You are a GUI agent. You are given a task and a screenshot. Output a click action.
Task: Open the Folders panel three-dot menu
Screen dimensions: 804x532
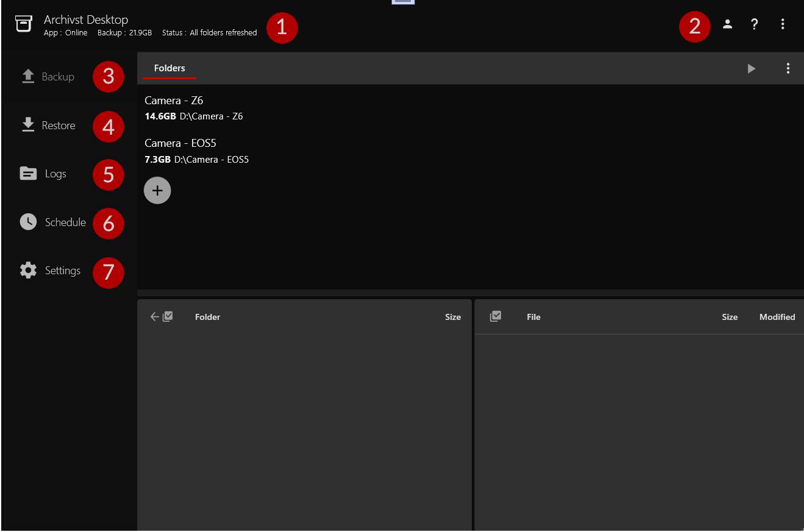(788, 68)
